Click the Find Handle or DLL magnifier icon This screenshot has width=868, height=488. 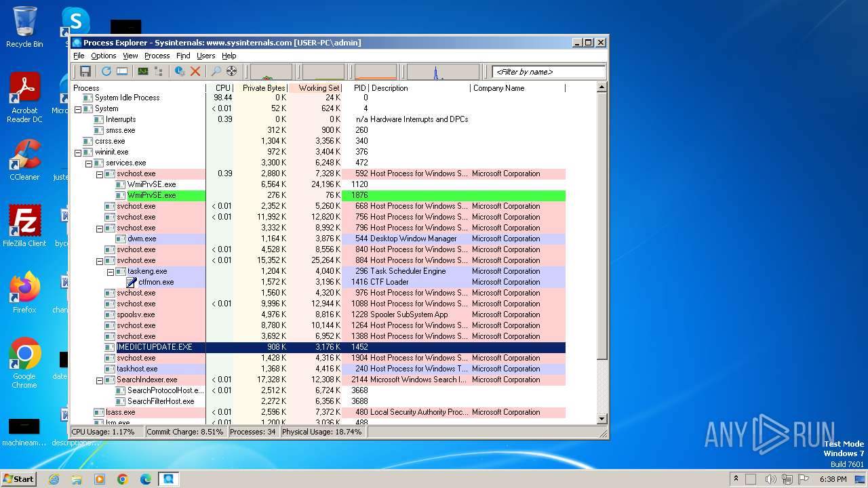pyautogui.click(x=216, y=71)
